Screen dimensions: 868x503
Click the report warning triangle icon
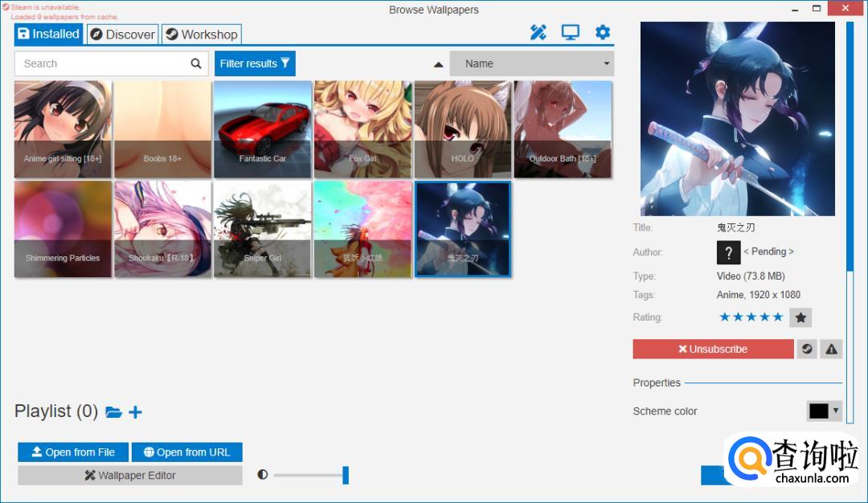831,349
